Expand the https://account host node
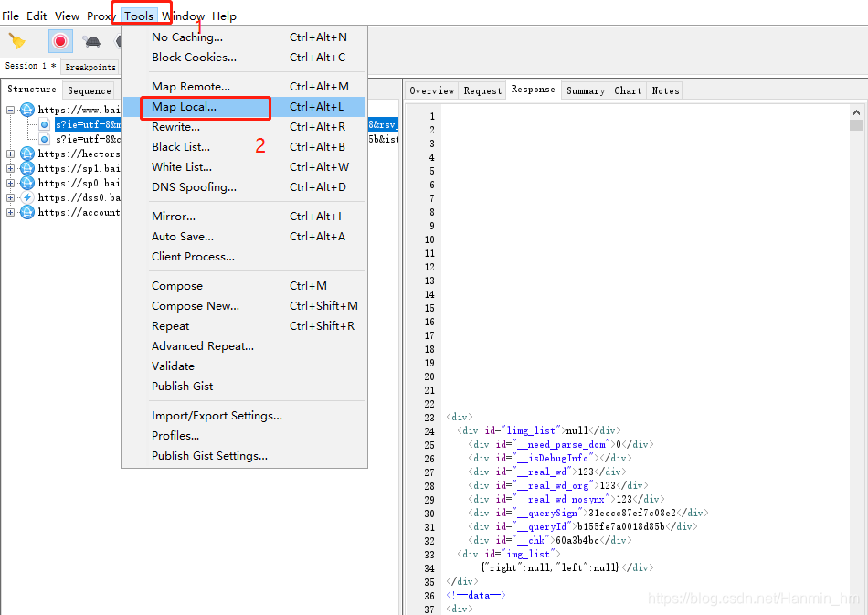Image resolution: width=868 pixels, height=615 pixels. coord(11,212)
